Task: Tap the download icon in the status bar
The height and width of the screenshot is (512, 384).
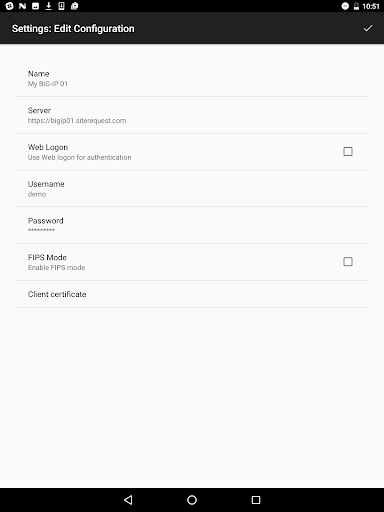Action: (x=48, y=6)
